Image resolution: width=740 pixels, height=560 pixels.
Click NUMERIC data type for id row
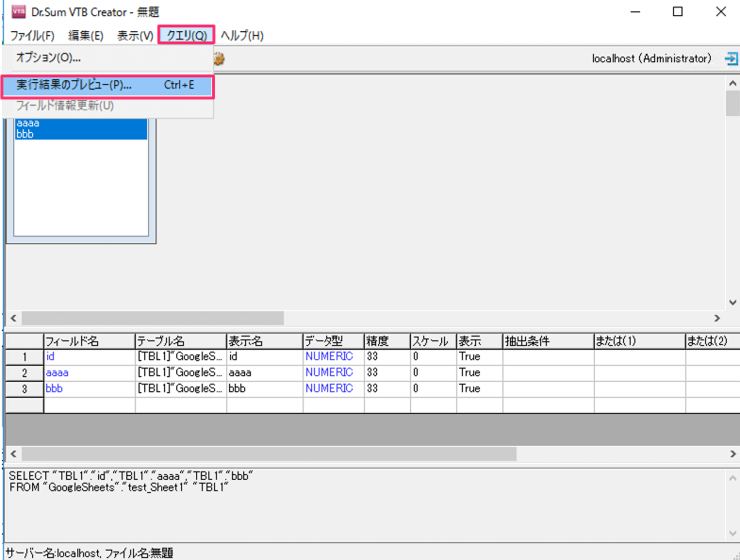coord(334,356)
